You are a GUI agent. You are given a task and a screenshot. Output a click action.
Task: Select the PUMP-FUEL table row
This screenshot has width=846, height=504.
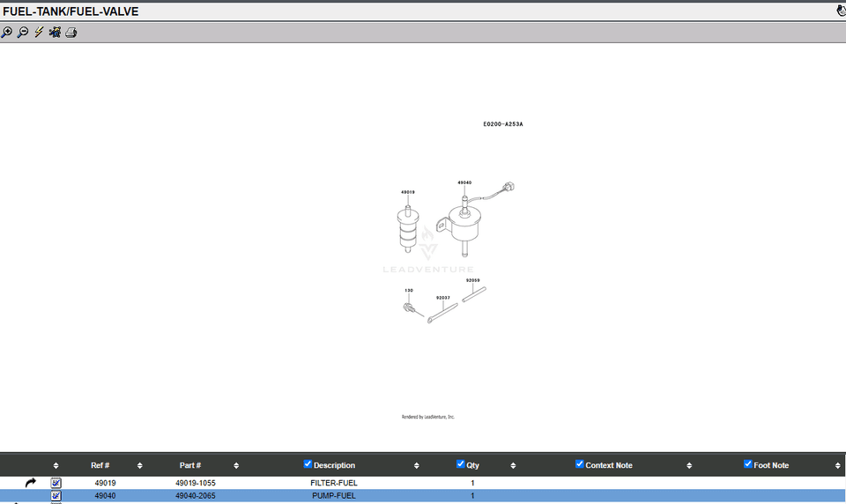pos(334,496)
